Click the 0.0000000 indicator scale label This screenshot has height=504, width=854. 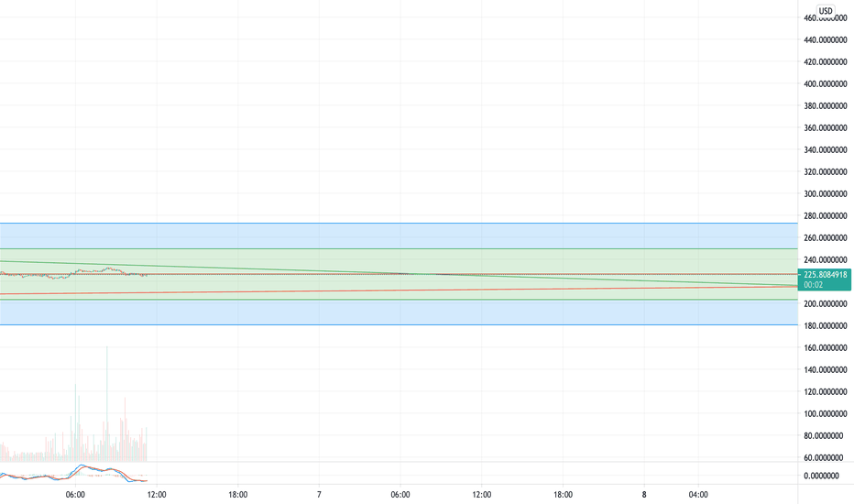[821, 477]
